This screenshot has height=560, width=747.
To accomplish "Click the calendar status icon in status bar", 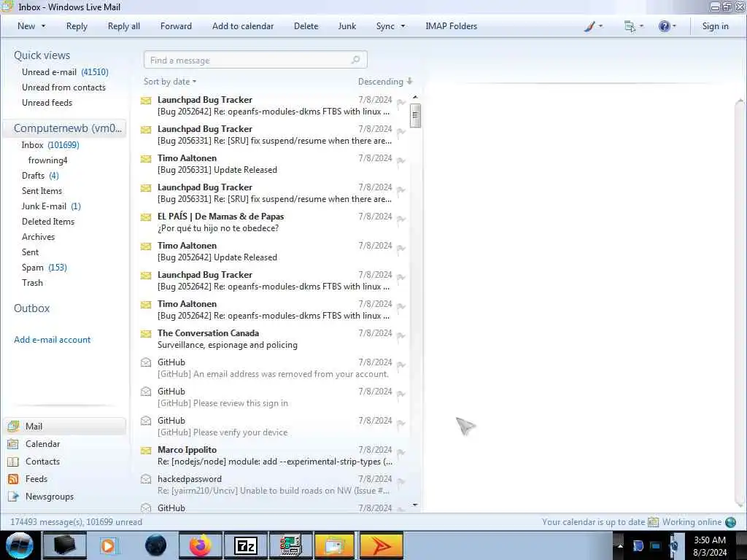I will (x=653, y=522).
